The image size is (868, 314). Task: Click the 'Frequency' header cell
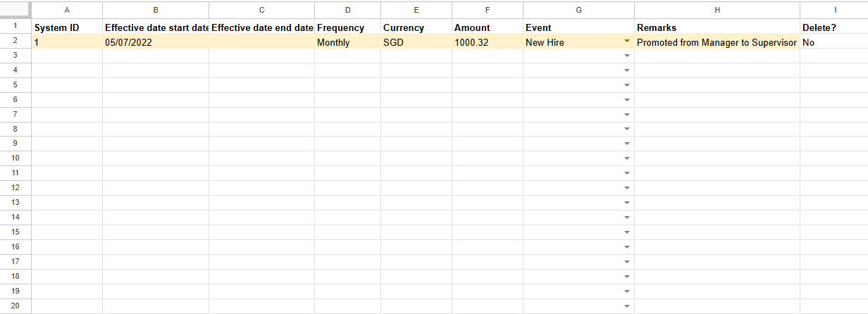pyautogui.click(x=348, y=27)
